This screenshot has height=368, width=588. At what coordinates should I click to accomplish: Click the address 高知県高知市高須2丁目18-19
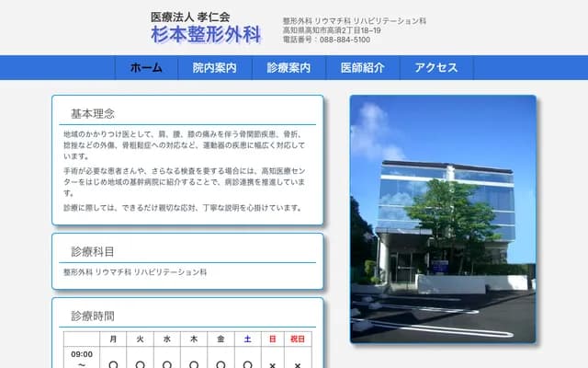332,30
